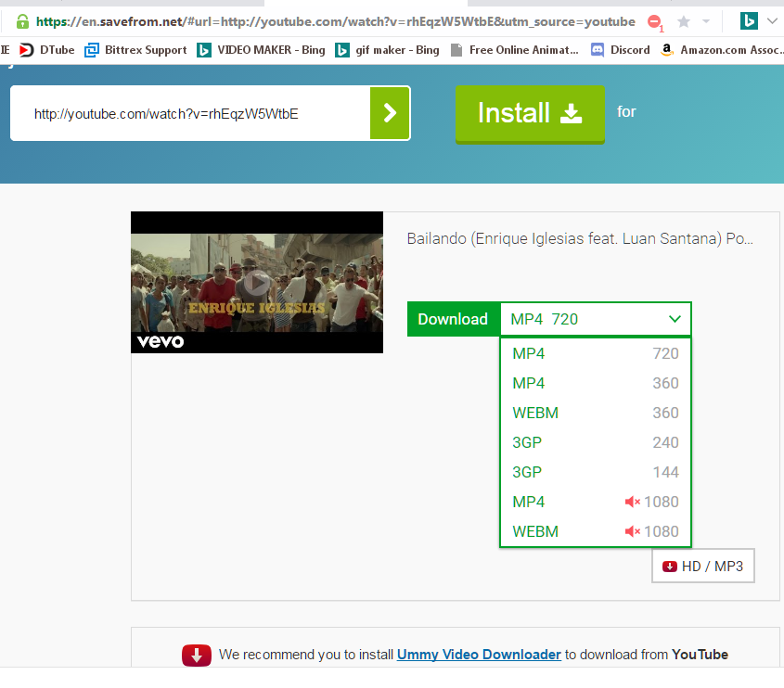
Task: Expand the toolbar chevron next to Bing icon
Action: [772, 21]
